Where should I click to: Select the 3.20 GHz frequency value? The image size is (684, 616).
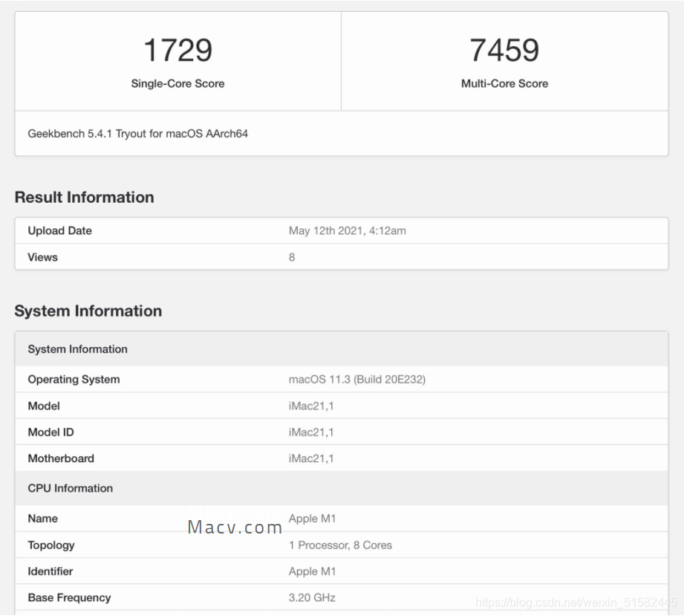(x=312, y=597)
